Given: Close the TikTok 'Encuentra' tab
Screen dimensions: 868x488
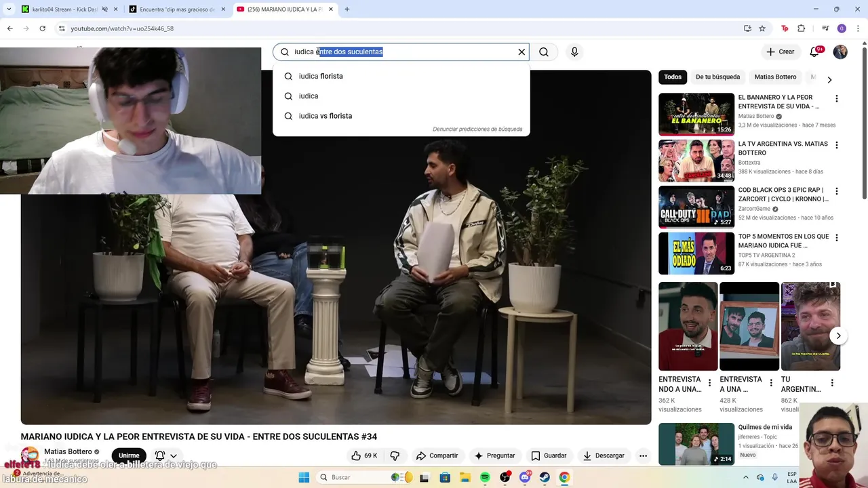Looking at the screenshot, I should pyautogui.click(x=223, y=9).
